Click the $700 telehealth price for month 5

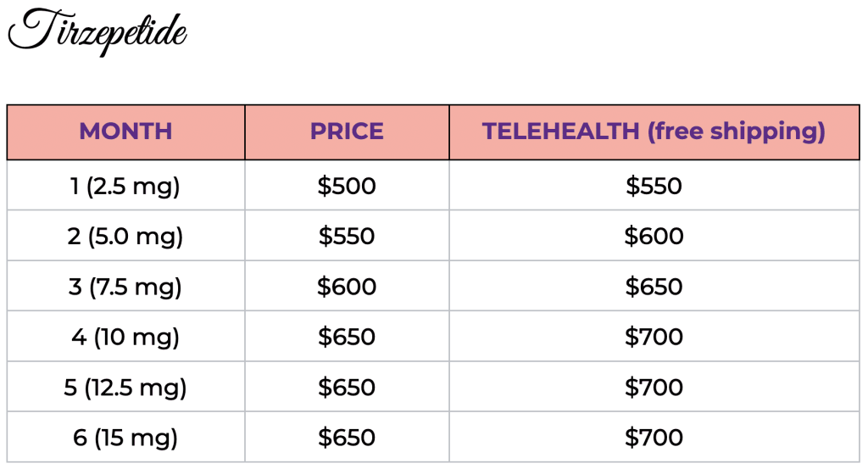[x=654, y=387]
